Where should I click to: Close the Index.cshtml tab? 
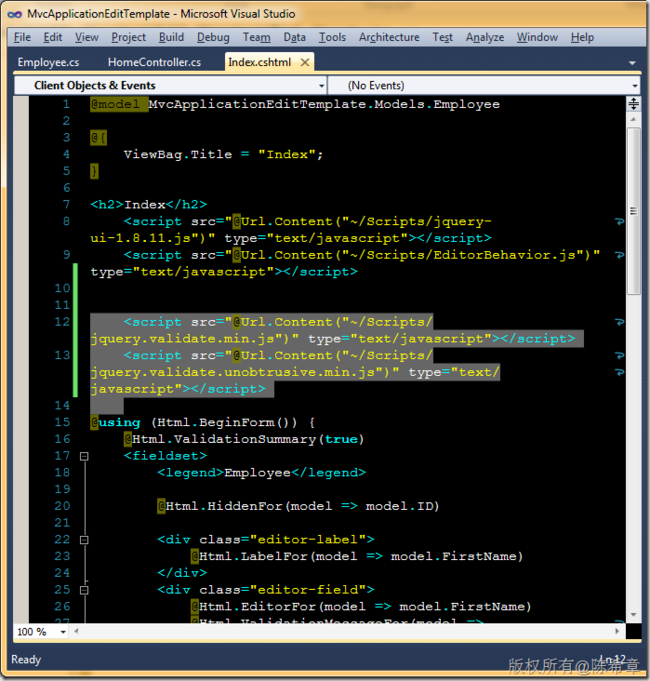tap(305, 63)
